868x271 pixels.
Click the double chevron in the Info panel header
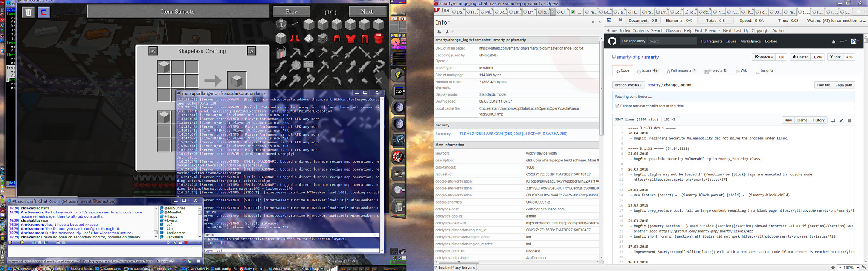click(x=593, y=22)
